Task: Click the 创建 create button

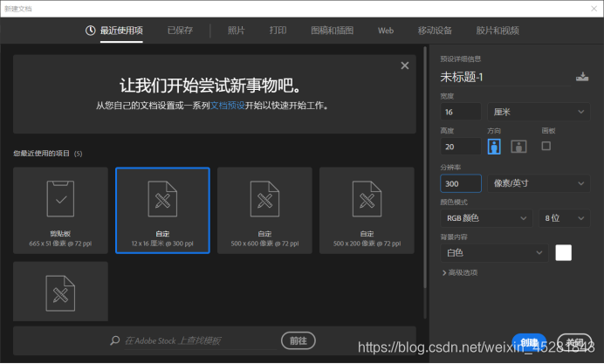Action: [x=529, y=342]
